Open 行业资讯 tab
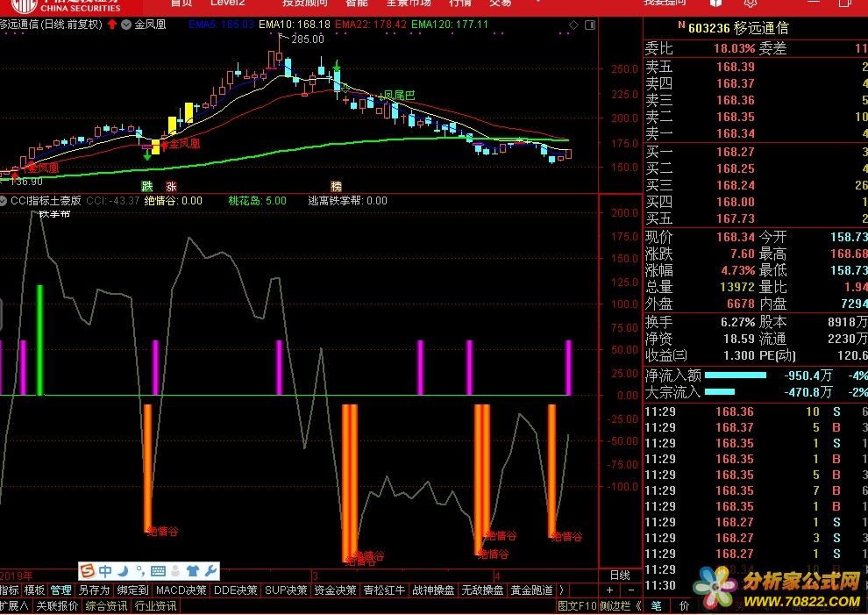 point(155,606)
